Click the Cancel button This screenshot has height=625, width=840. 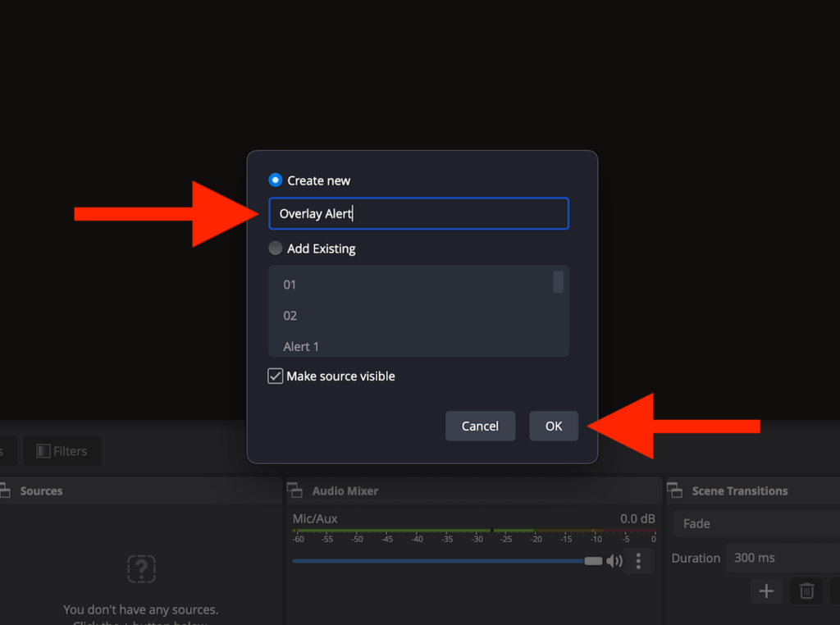(480, 426)
